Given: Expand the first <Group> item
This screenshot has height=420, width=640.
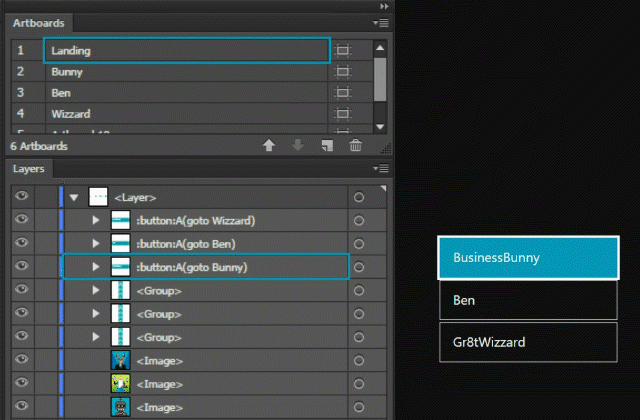Looking at the screenshot, I should [x=96, y=290].
